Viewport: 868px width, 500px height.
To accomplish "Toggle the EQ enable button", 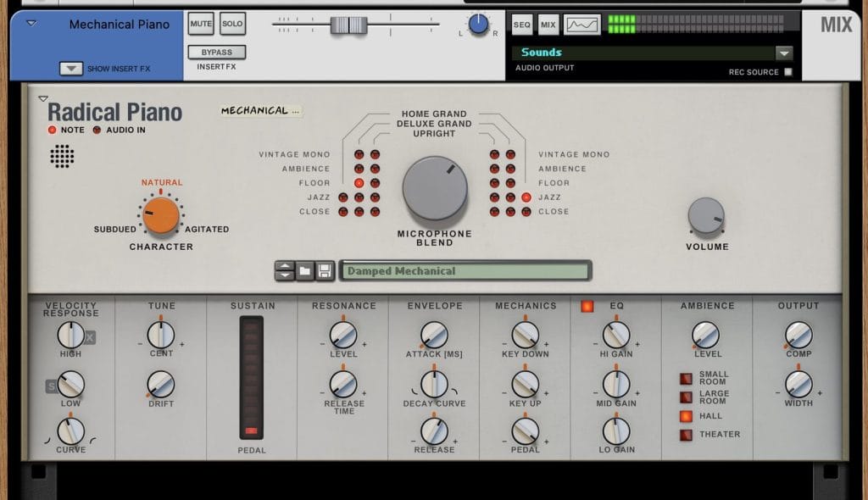I will click(587, 306).
